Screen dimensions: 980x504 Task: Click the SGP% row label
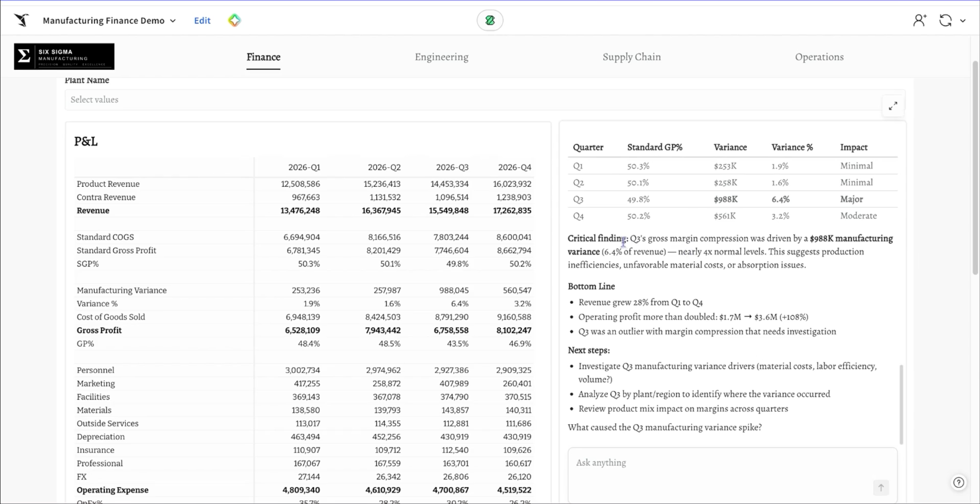tap(88, 264)
